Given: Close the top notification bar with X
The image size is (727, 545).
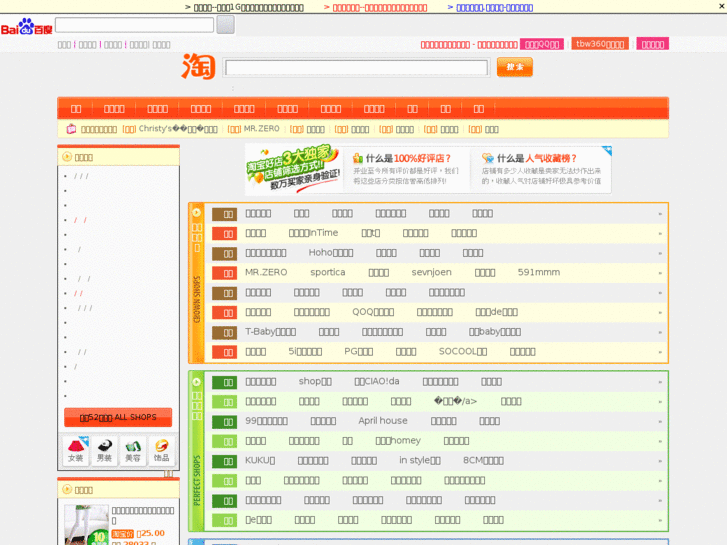Looking at the screenshot, I should (x=721, y=6).
